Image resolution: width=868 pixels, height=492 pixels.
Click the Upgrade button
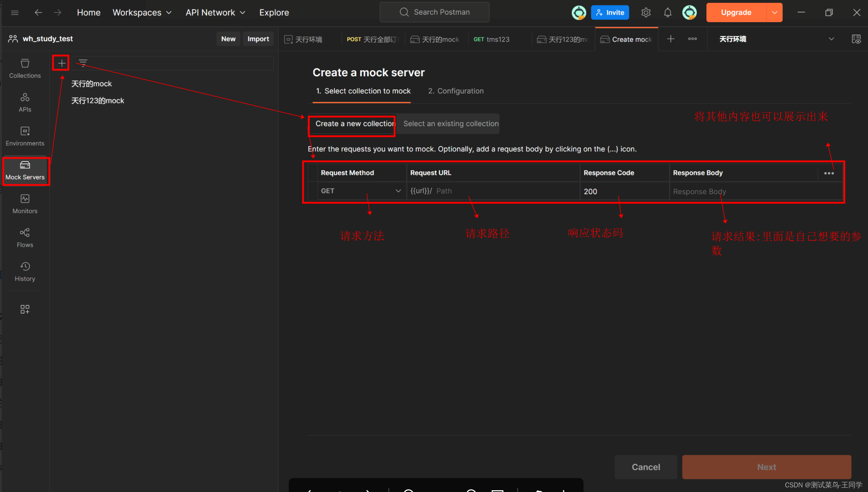[x=736, y=12]
